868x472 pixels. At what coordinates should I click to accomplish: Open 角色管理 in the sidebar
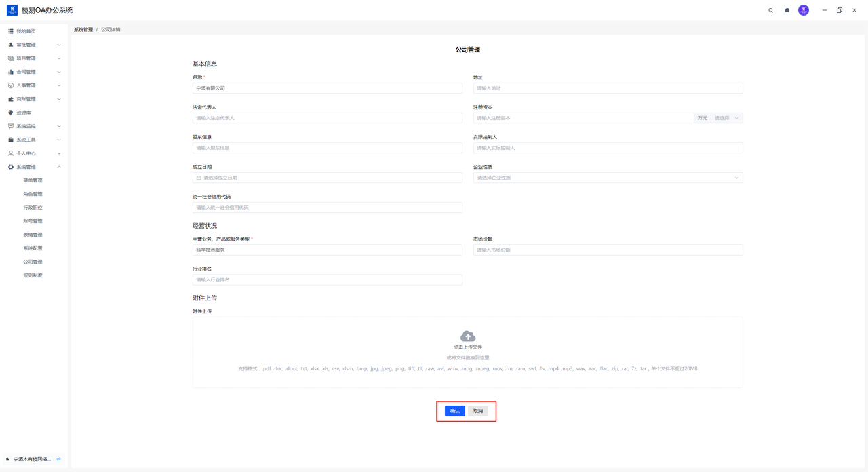coord(33,194)
